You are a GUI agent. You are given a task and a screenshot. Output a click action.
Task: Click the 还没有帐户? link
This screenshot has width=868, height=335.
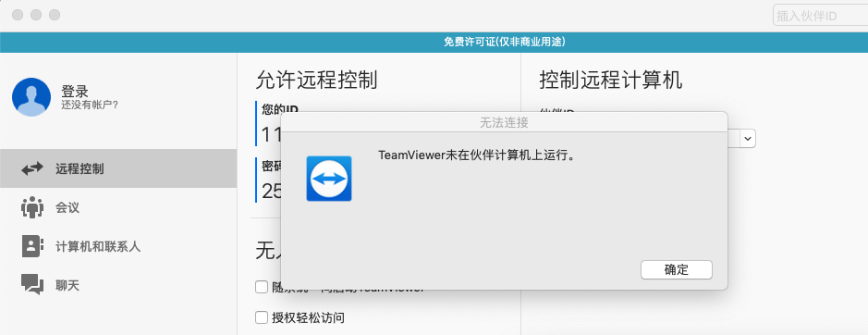(x=90, y=105)
